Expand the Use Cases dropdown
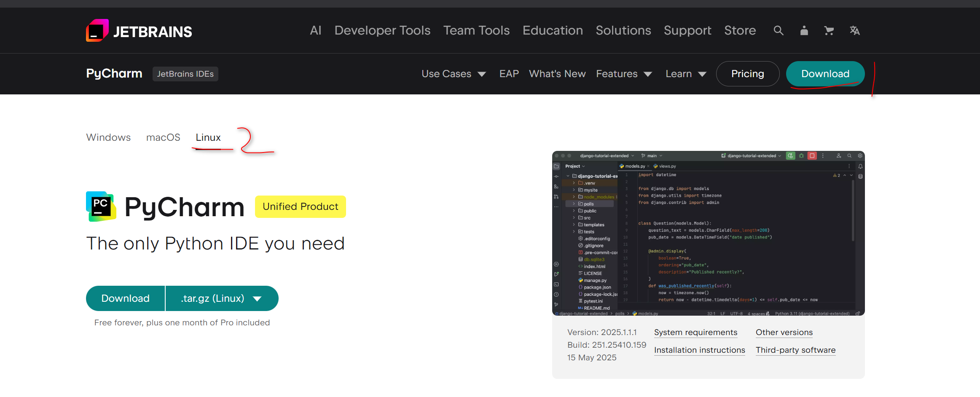980x397 pixels. [454, 74]
